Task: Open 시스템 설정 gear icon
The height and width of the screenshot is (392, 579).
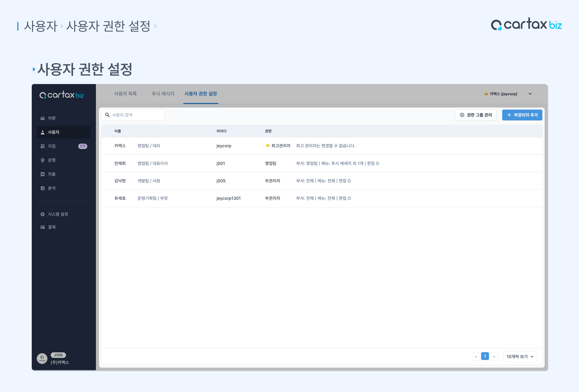Action: coord(43,214)
